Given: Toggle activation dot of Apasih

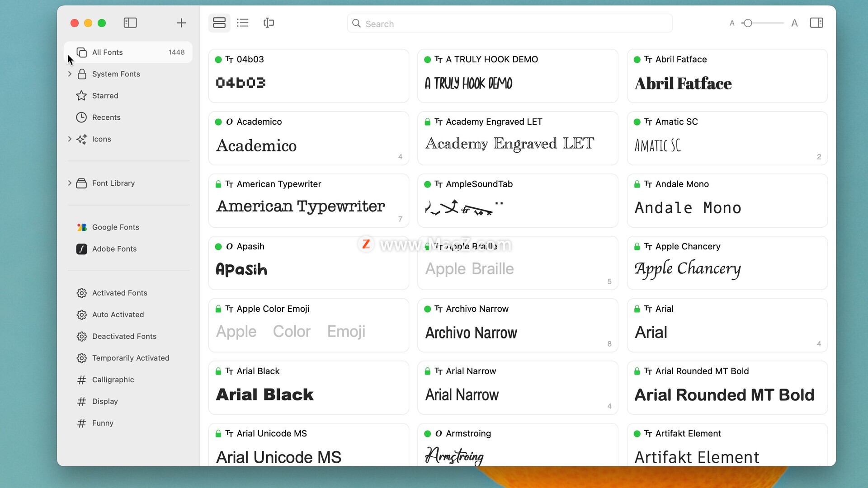Looking at the screenshot, I should (x=218, y=247).
